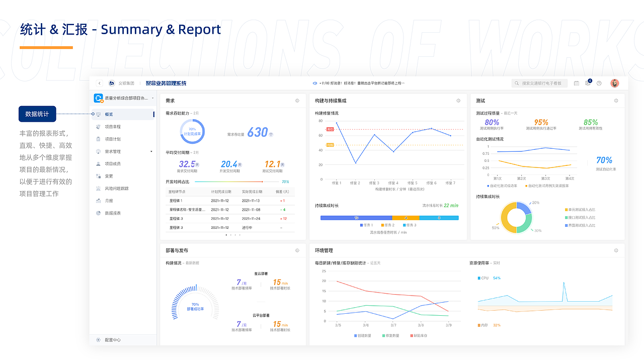
Task: Toggle 接口测试投入占比 legend item
Action: coord(580,217)
